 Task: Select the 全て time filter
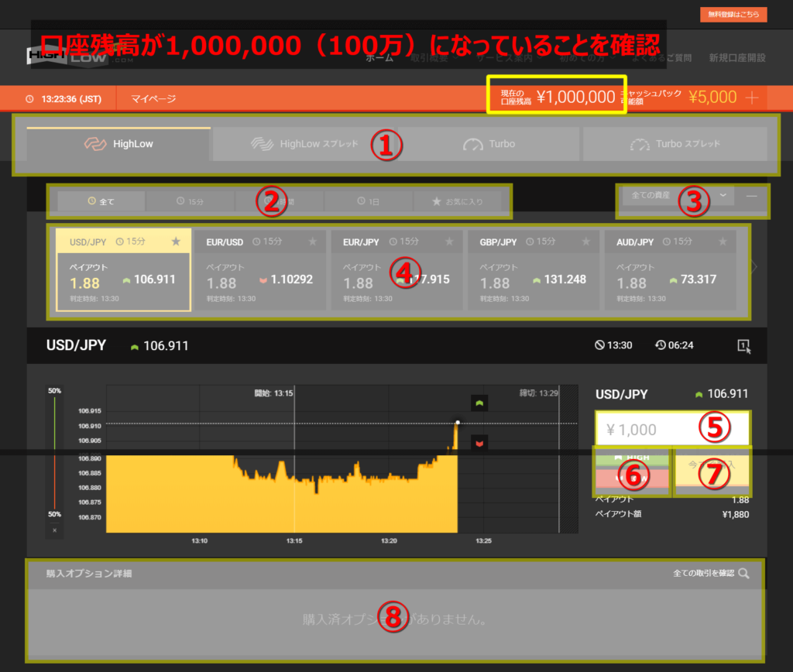(x=101, y=201)
